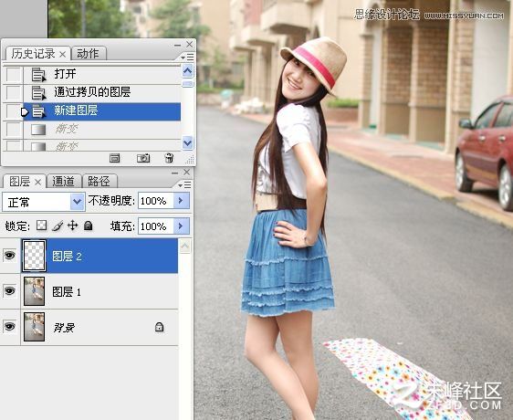The image size is (513, 420).
Task: Toggle visibility of 背景 layer
Action: (9, 326)
